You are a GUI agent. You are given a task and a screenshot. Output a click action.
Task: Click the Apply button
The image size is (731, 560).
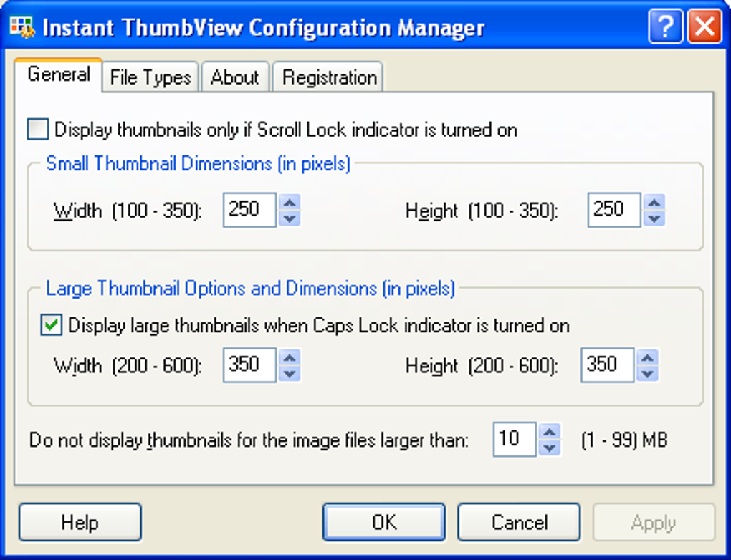pyautogui.click(x=654, y=522)
